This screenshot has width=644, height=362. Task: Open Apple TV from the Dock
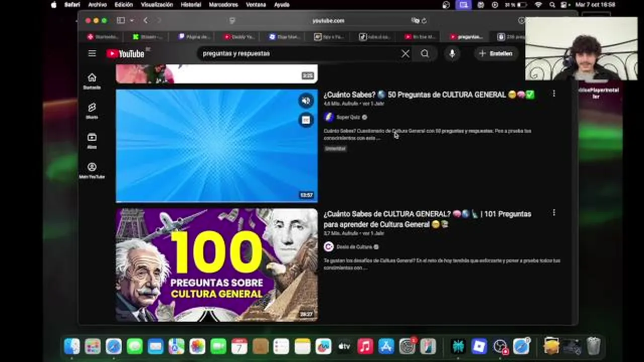tap(344, 346)
